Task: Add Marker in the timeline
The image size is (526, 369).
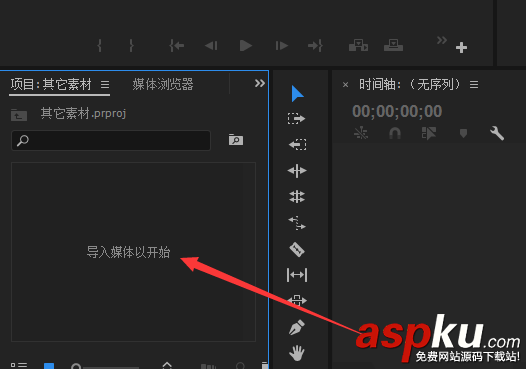Action: pyautogui.click(x=463, y=134)
